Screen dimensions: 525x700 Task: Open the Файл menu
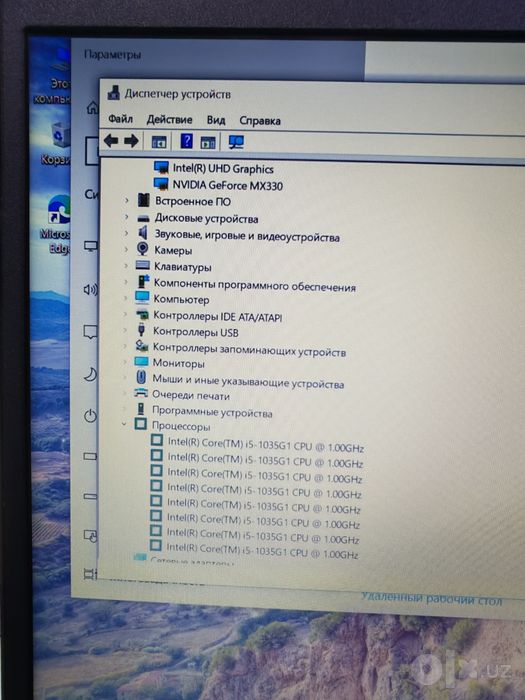coord(121,119)
